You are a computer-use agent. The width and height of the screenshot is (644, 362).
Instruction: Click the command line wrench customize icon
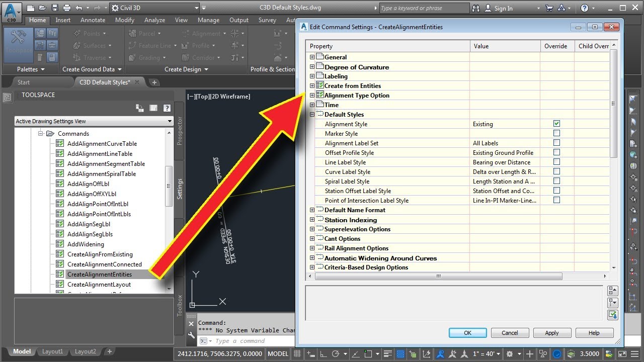(x=191, y=335)
